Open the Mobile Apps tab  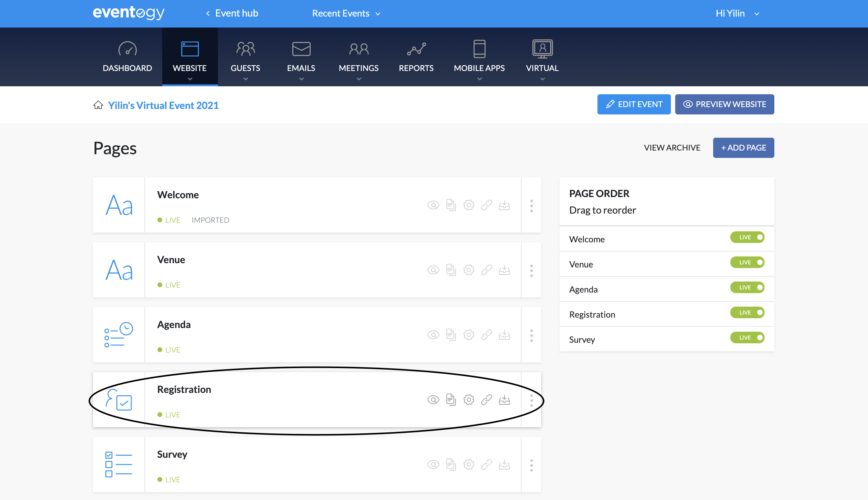click(479, 57)
